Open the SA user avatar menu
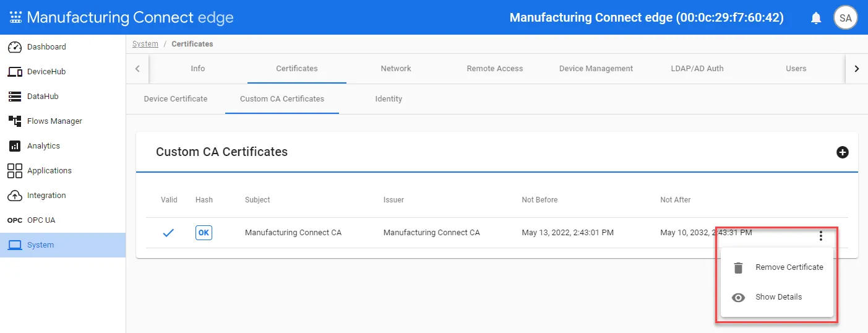Image resolution: width=868 pixels, height=333 pixels. (845, 18)
